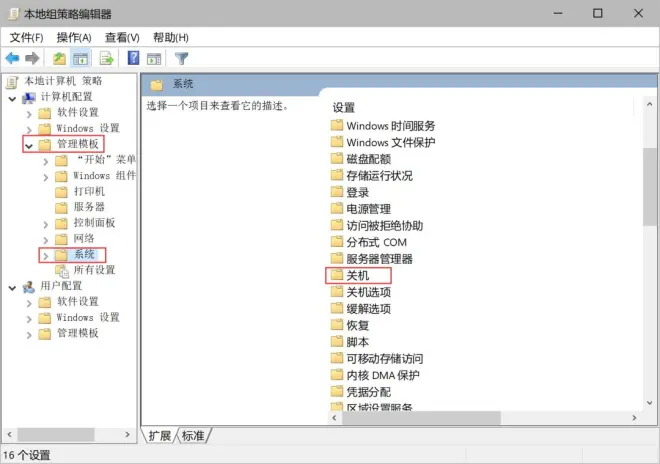Switch to the 标准 tab

pyautogui.click(x=193, y=435)
